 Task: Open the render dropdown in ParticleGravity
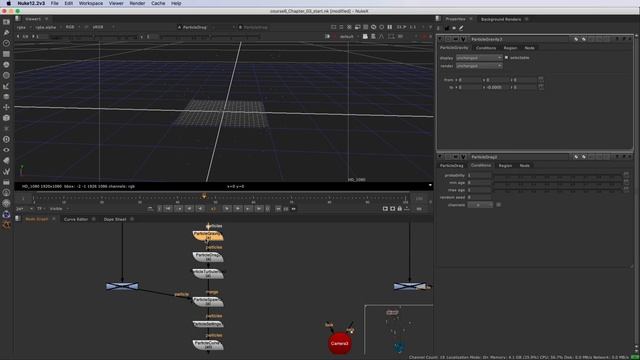pyautogui.click(x=479, y=65)
